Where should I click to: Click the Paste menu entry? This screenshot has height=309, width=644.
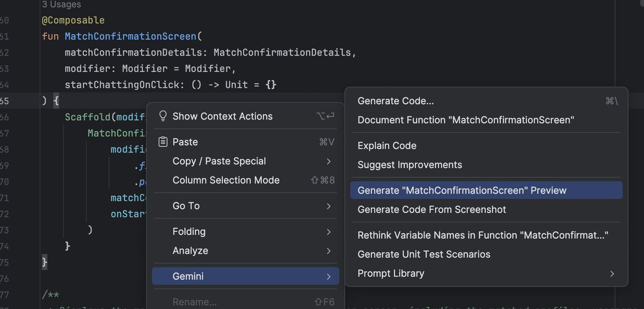tap(185, 141)
